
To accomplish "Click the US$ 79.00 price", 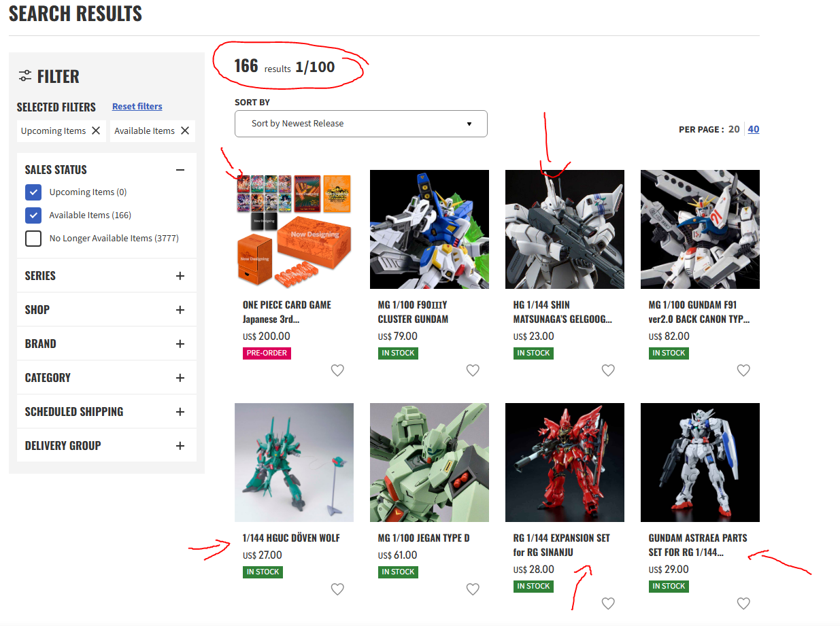I will [398, 336].
